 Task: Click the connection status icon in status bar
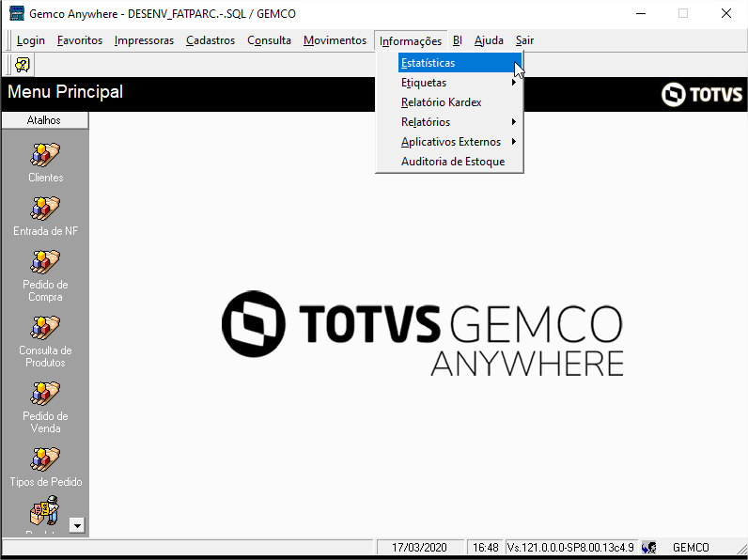pyautogui.click(x=649, y=547)
